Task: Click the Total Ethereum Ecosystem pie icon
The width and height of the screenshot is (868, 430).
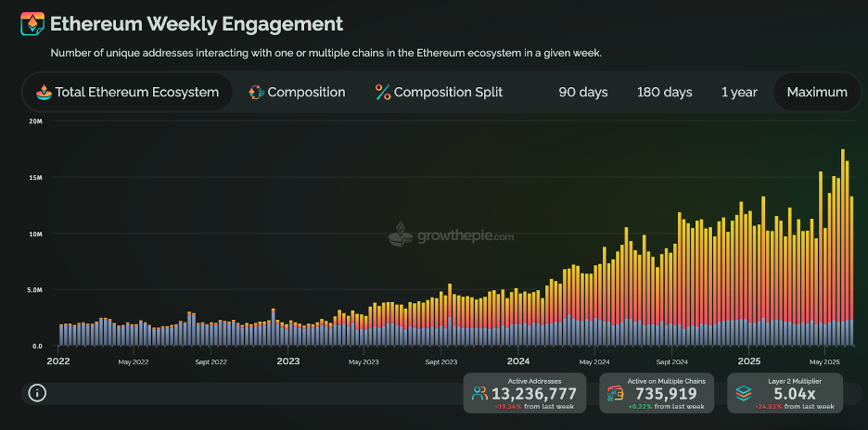Action: pyautogui.click(x=43, y=92)
